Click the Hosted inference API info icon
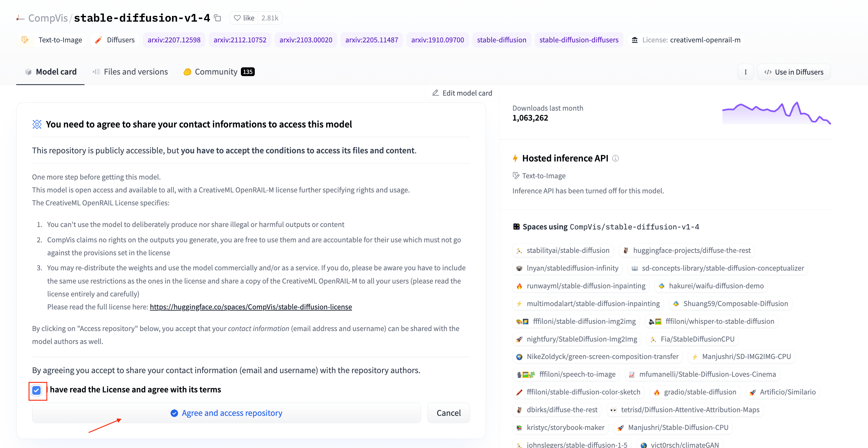Screen dimensions: 868x448 pyautogui.click(x=615, y=158)
